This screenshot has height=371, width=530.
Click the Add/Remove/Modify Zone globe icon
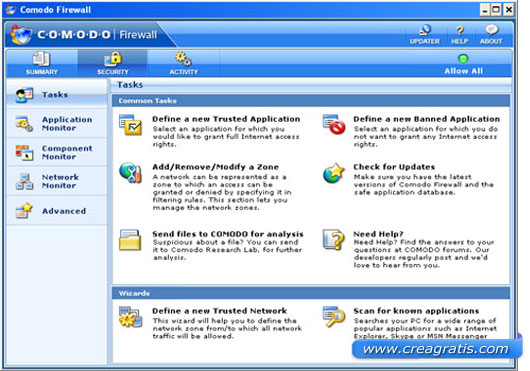pos(130,173)
